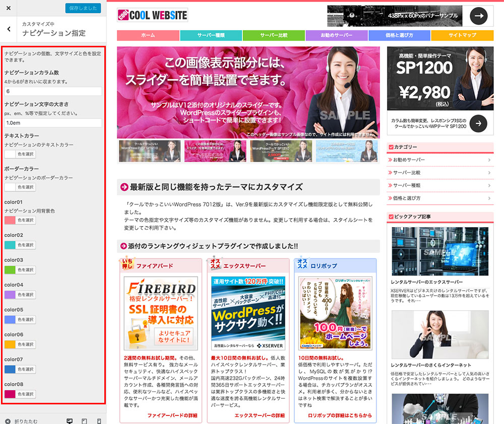Click the OK-gesture woman pickup thumbnail
Viewport: 504px width, 424px height.
coord(440,334)
